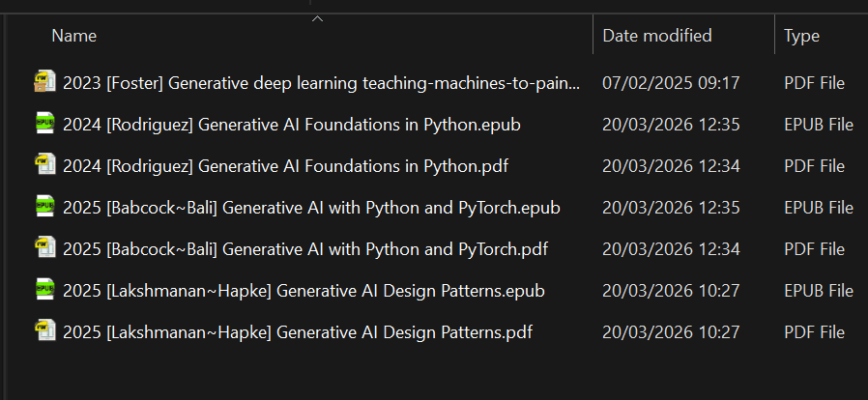Select Generative AI with Python and PyTorch.epub name
Screen dimensions: 868x400
[x=311, y=208]
